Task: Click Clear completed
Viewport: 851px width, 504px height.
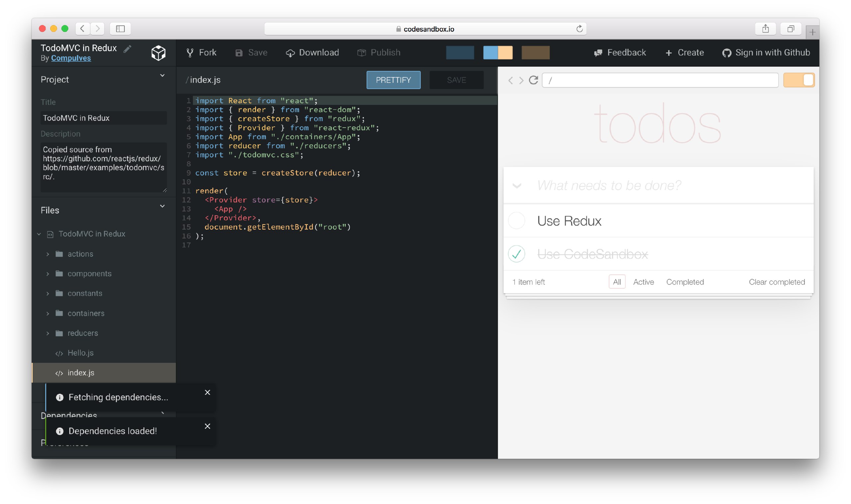Action: (x=777, y=282)
